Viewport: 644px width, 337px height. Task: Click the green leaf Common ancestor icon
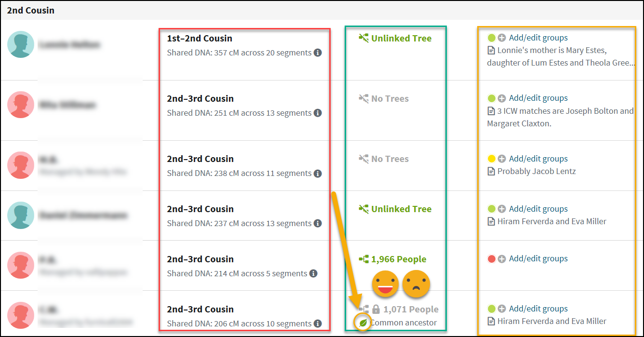click(363, 323)
